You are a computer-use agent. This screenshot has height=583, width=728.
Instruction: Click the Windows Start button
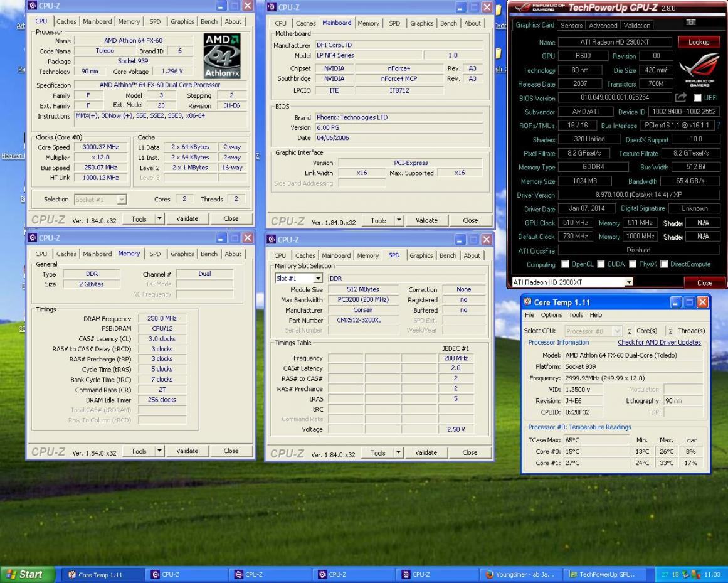[x=27, y=575]
